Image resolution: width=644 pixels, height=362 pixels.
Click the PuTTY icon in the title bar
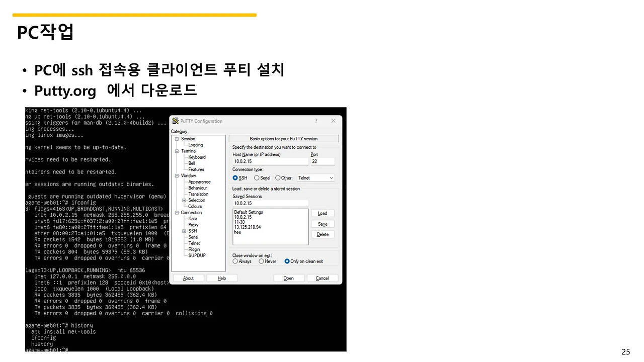click(175, 121)
